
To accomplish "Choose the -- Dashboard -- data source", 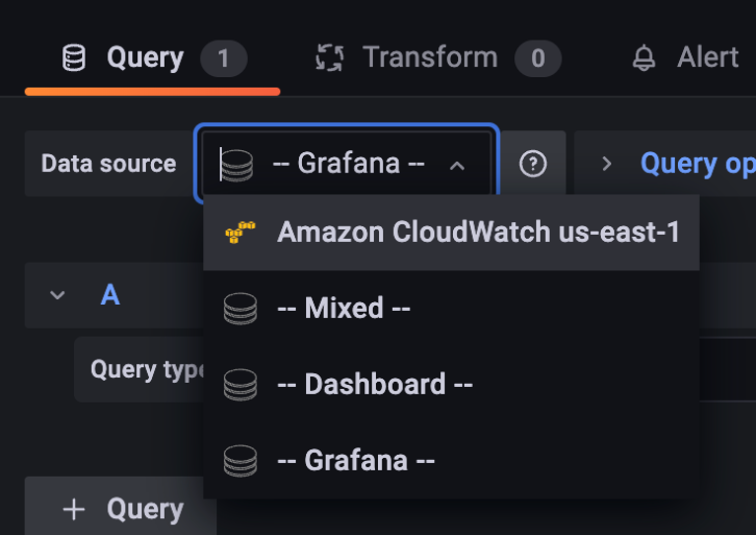I will (451, 385).
